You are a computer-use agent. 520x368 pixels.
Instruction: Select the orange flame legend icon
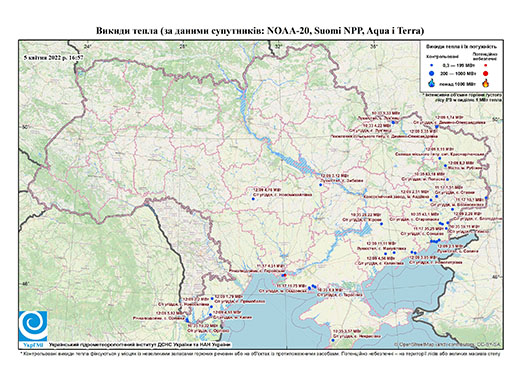click(x=485, y=83)
